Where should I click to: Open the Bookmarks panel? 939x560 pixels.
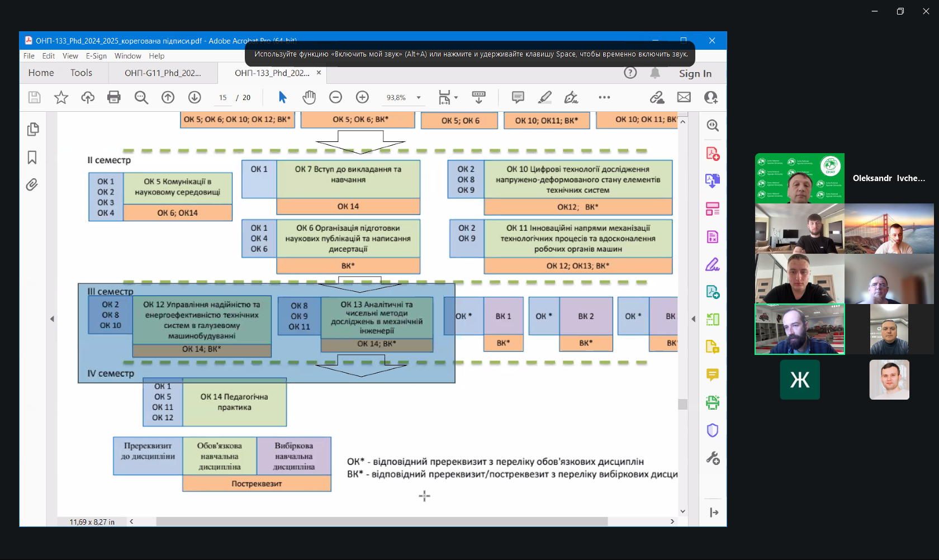click(x=32, y=158)
